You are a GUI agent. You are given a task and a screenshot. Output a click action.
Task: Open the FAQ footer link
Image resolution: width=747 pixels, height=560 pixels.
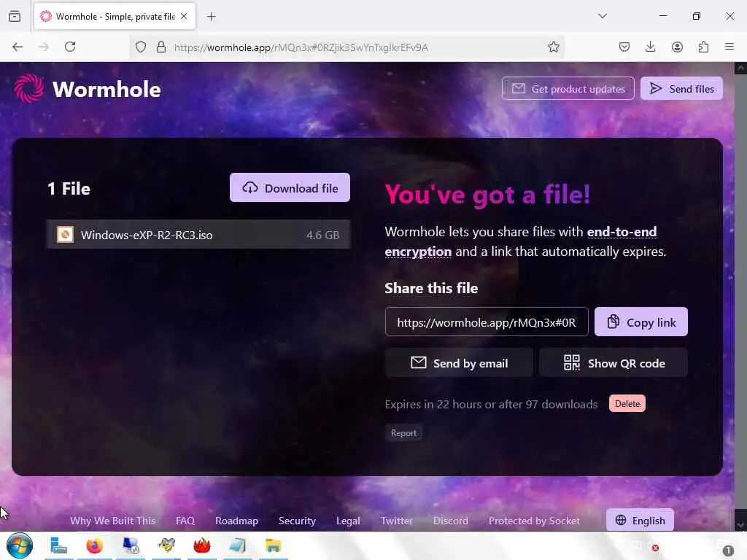click(x=185, y=521)
